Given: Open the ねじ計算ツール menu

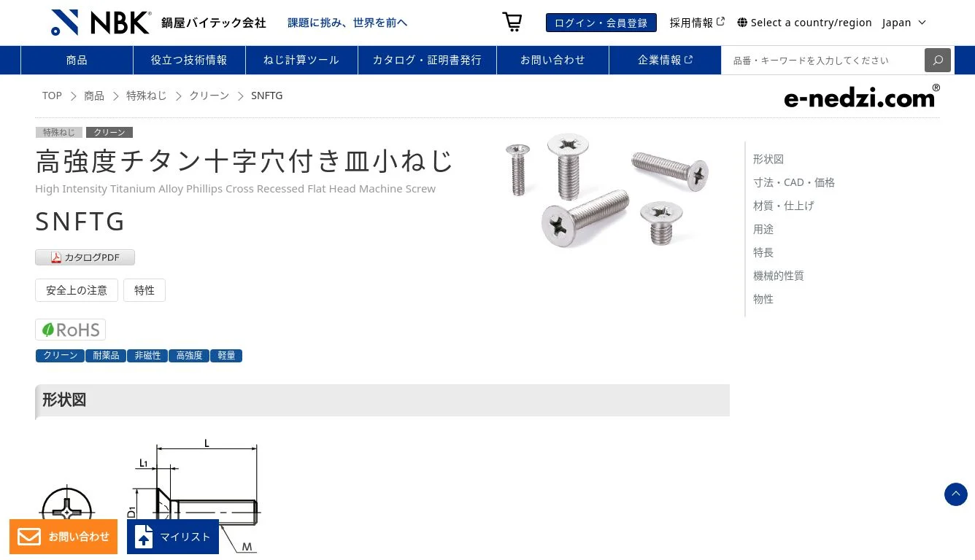Looking at the screenshot, I should (x=301, y=60).
